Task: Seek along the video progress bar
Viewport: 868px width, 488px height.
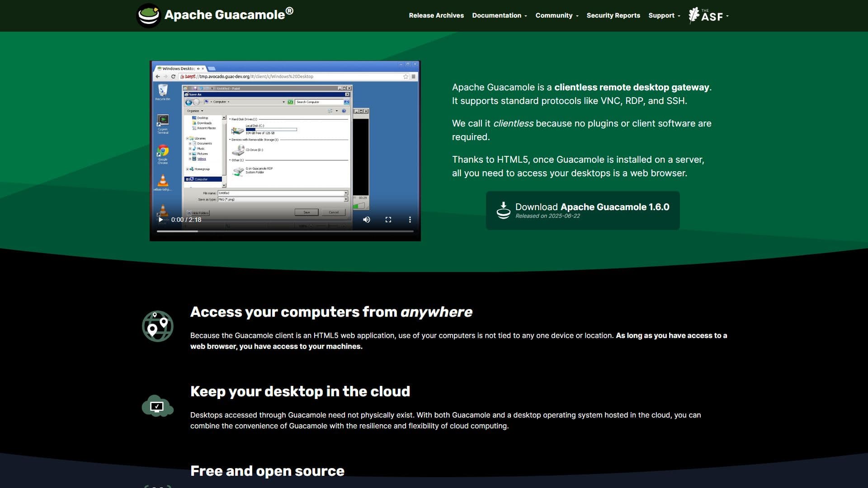Action: [x=285, y=231]
